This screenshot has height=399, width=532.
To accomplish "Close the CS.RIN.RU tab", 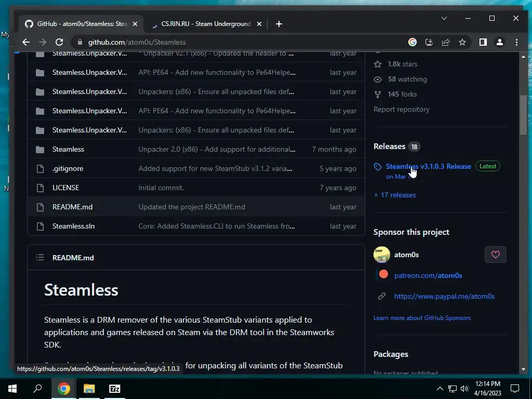I will point(259,24).
